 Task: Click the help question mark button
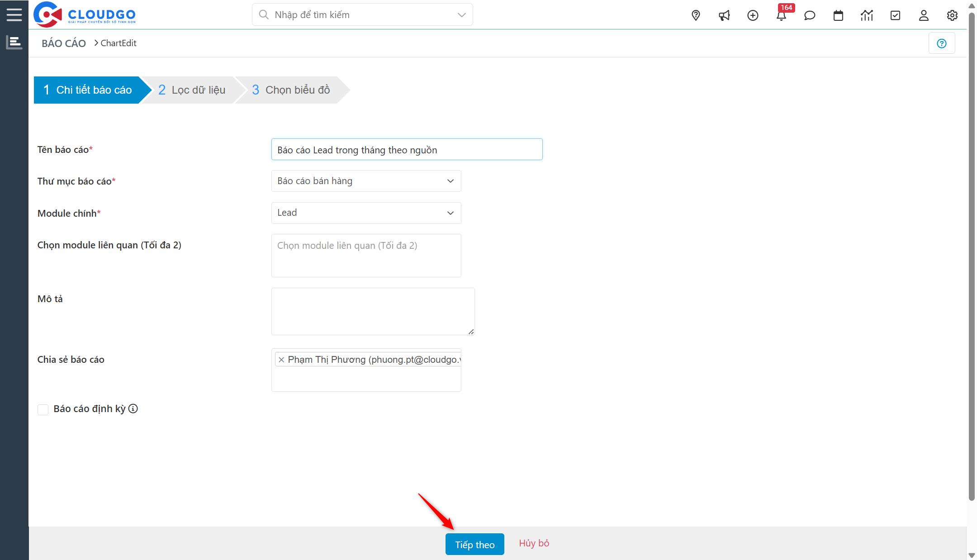(x=942, y=43)
